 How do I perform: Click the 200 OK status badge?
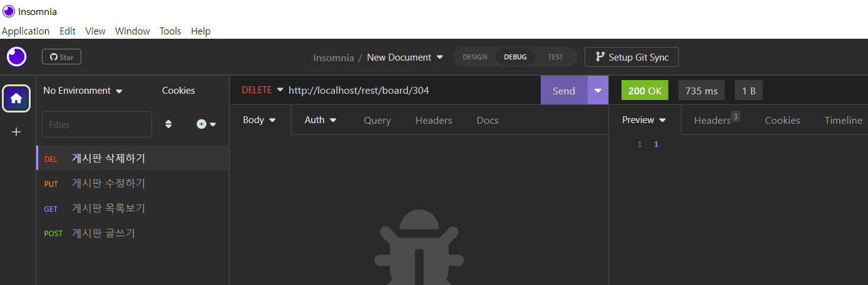point(645,91)
